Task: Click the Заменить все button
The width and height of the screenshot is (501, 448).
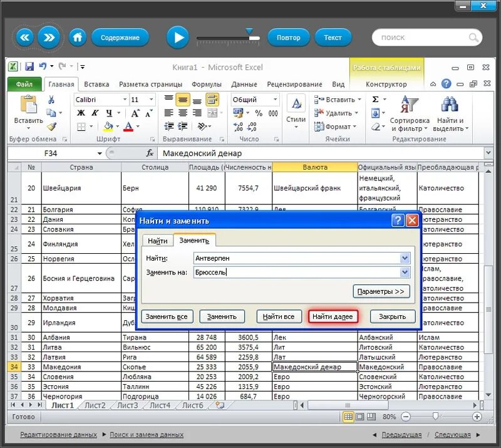Action: point(167,316)
